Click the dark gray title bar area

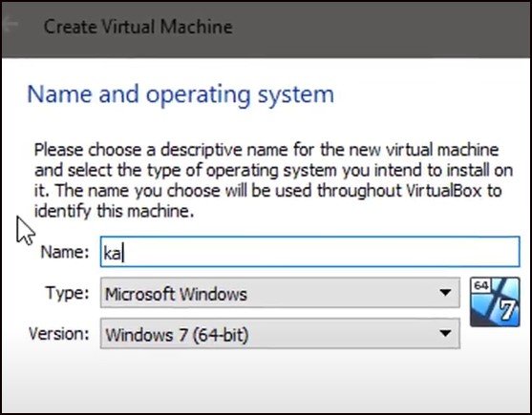(x=373, y=29)
